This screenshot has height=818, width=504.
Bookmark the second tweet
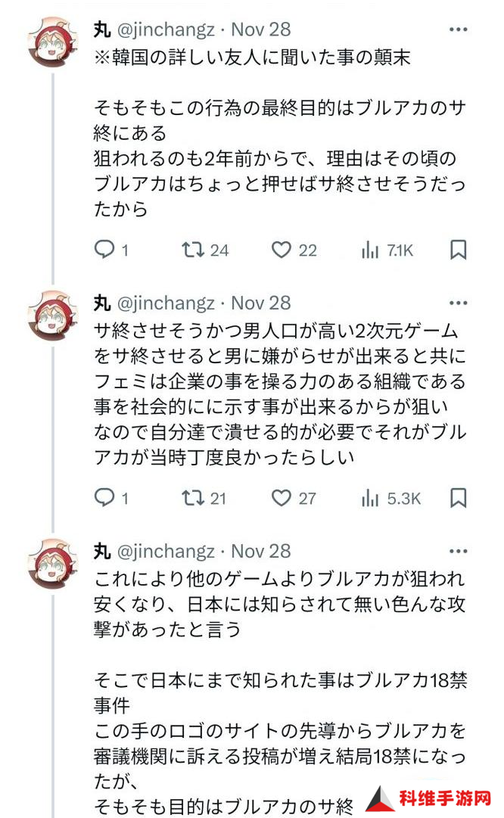(x=458, y=498)
